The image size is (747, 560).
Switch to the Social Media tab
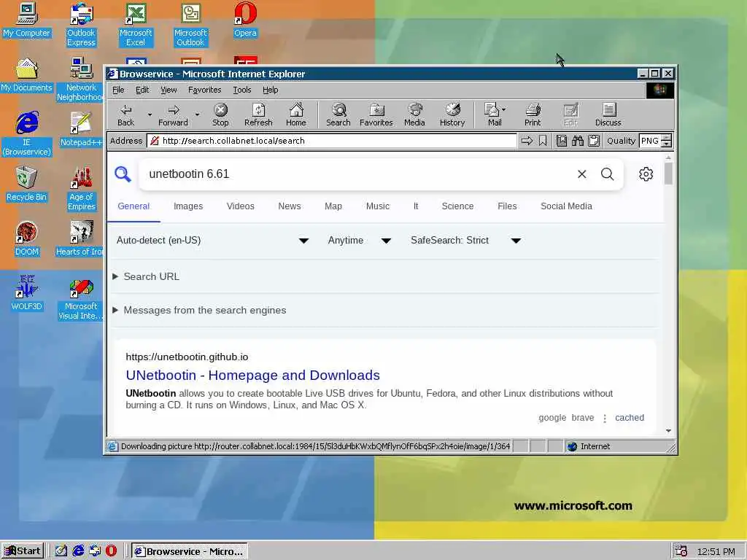[566, 206]
